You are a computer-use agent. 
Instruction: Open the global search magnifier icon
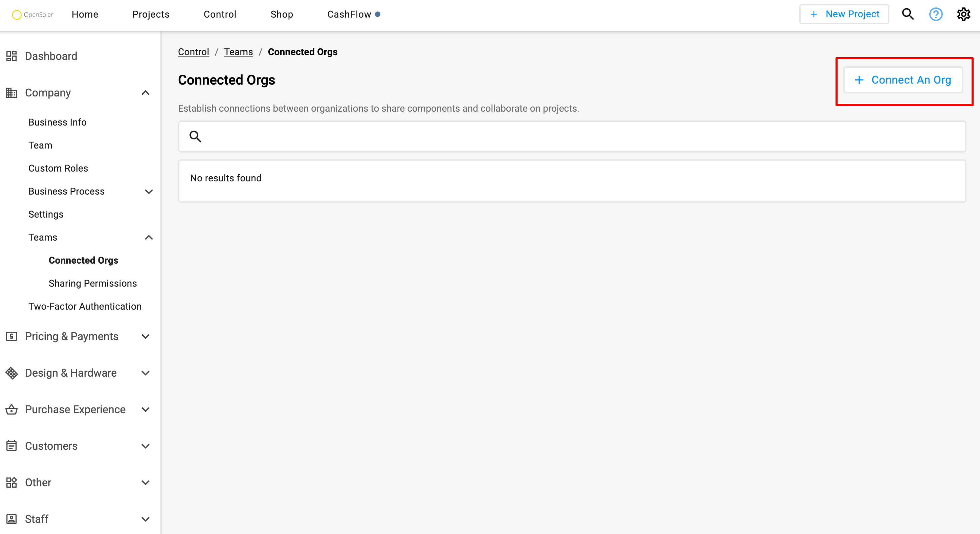point(908,15)
